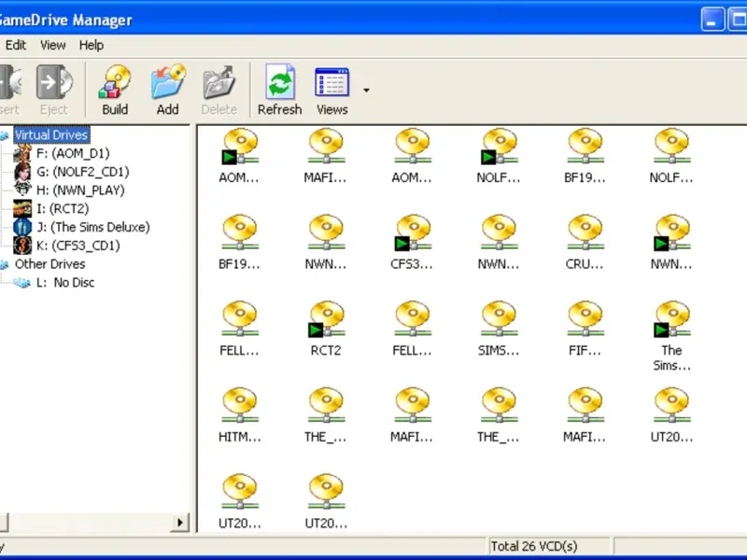Select the FIF virtual disc icon

[585, 329]
